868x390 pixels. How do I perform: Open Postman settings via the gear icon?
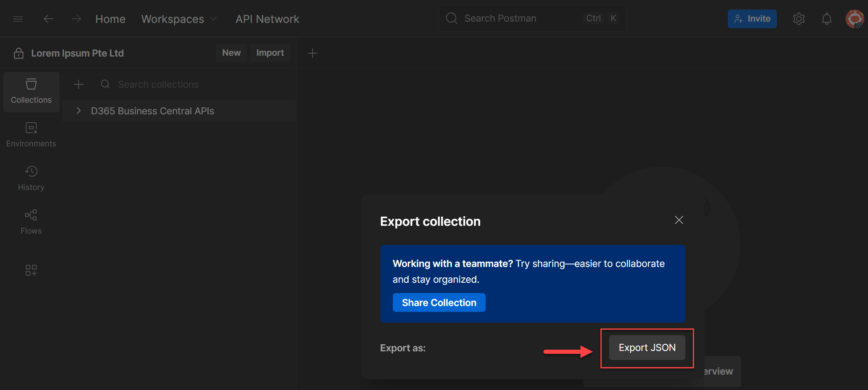point(799,19)
